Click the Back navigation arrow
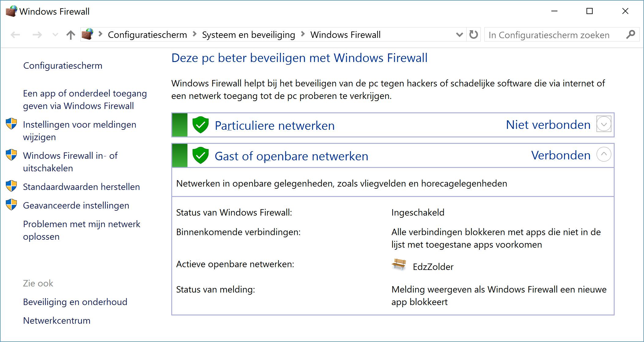The height and width of the screenshot is (342, 644). click(15, 35)
